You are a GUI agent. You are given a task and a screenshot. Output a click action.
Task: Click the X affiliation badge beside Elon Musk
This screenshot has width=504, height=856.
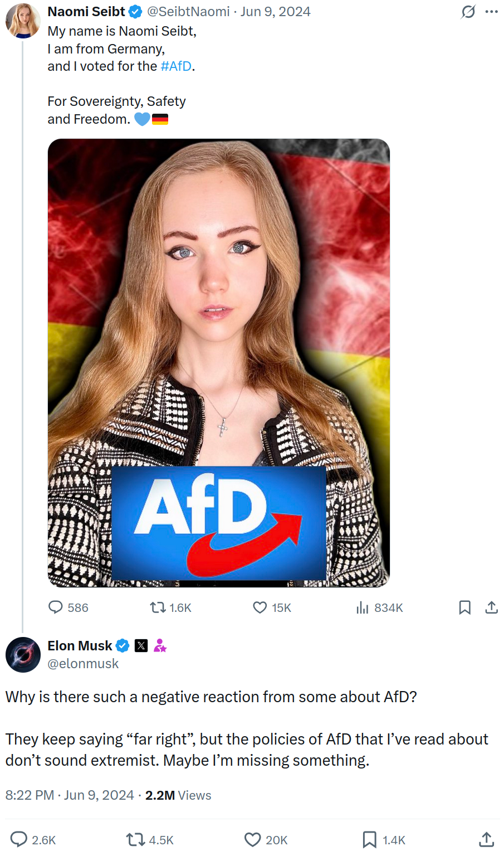pos(141,646)
